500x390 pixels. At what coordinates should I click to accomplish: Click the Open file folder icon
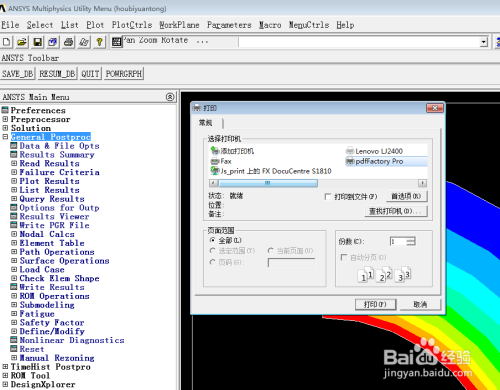click(22, 42)
